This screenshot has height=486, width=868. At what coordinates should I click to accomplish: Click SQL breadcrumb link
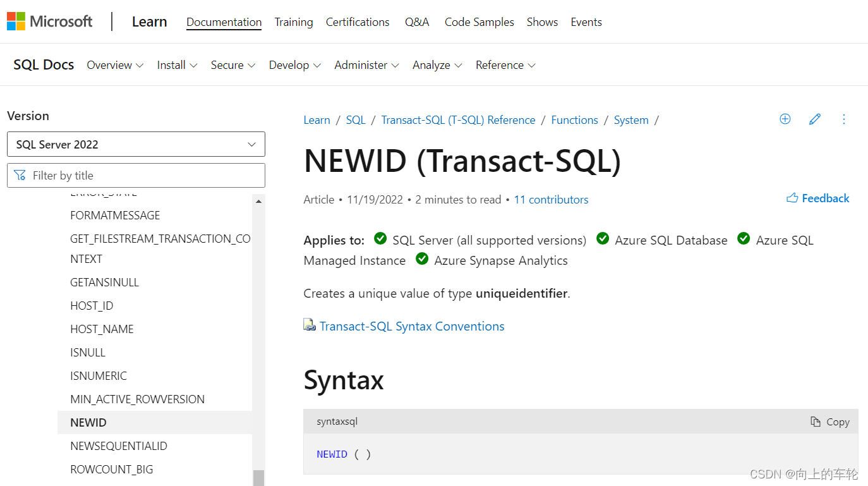356,120
